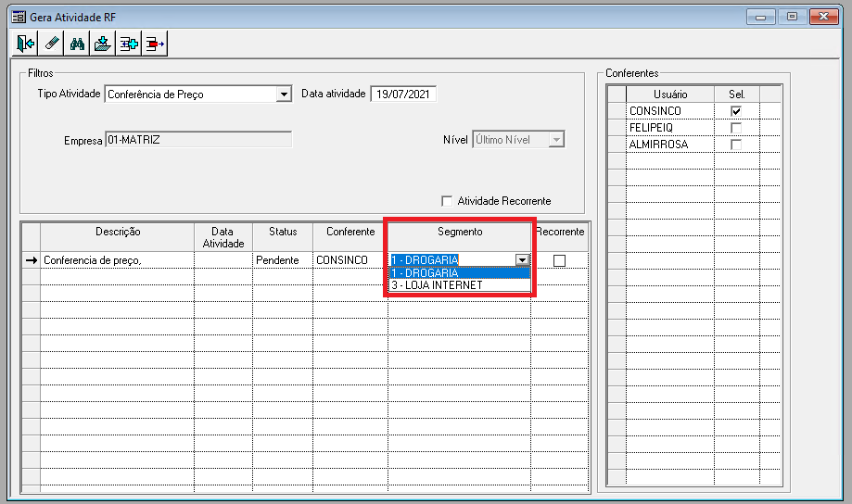
Task: Select the Conferencia de preço, description cell
Action: pos(118,260)
